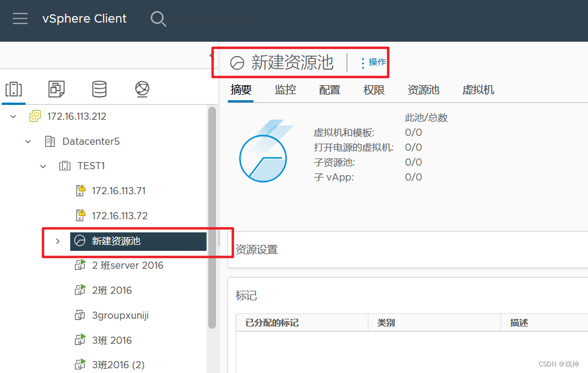Click the 标记 card heading
The width and height of the screenshot is (588, 373).
click(246, 296)
